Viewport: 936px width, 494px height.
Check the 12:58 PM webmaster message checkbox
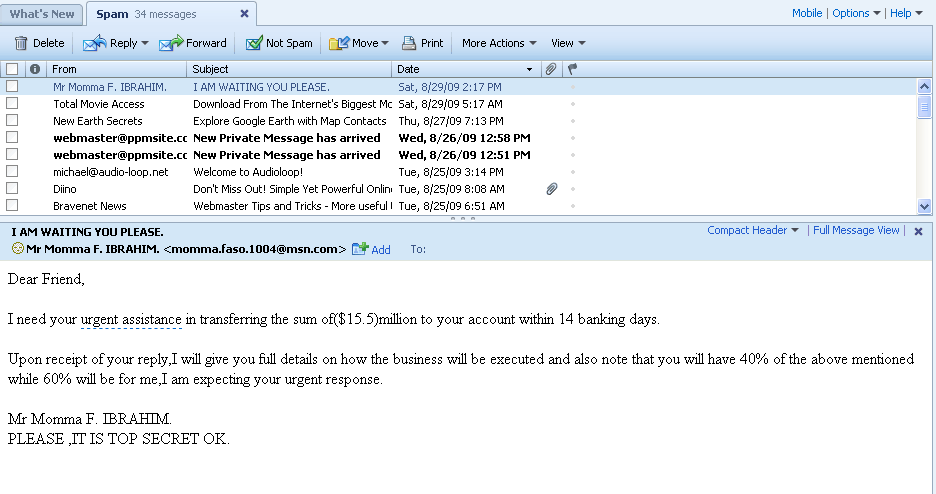(x=12, y=137)
